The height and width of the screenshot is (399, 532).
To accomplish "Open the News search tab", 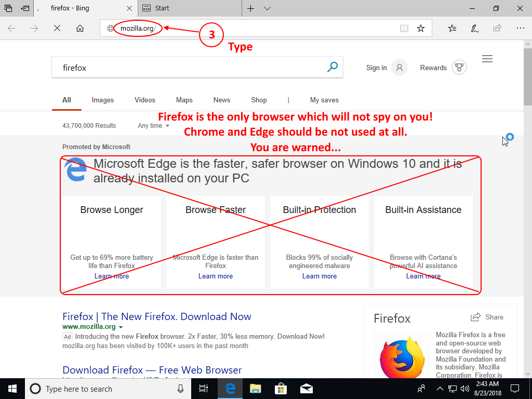I will (222, 100).
